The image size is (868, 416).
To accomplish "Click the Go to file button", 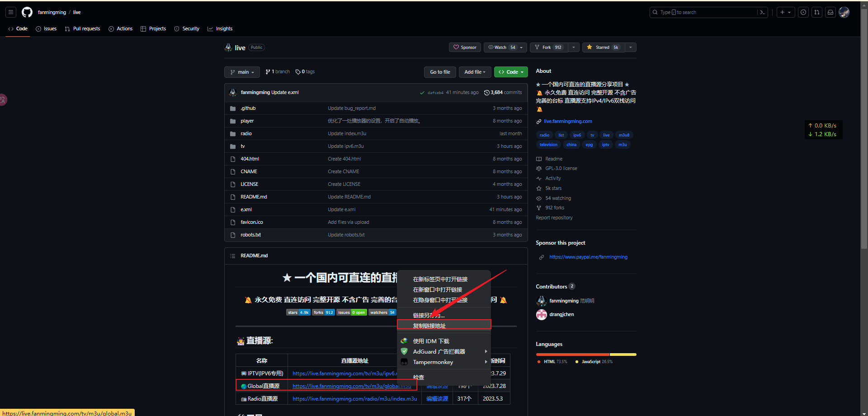I will pos(439,72).
